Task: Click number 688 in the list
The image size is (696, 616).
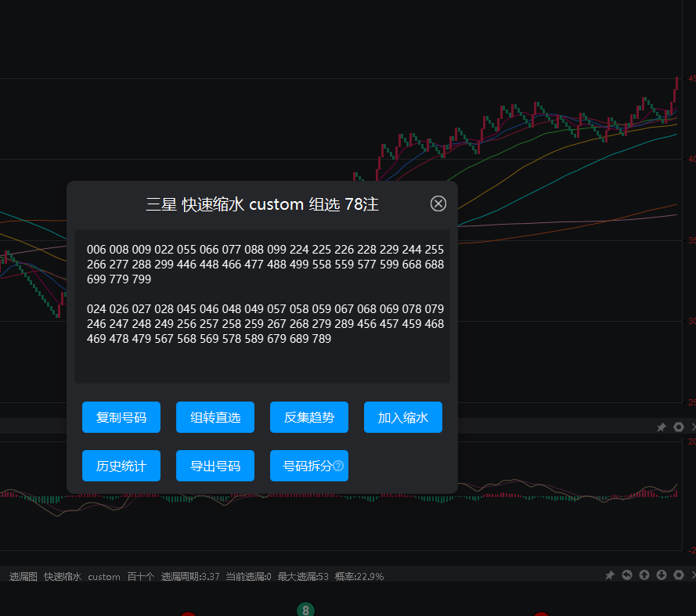Action: pos(434,265)
